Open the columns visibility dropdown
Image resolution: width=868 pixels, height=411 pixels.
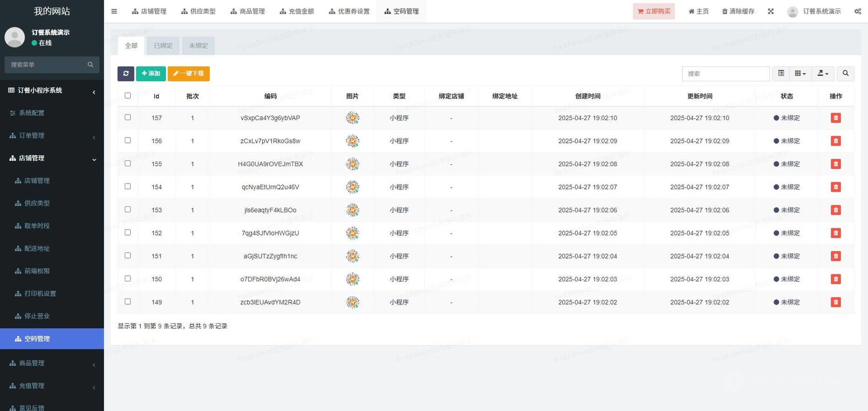(x=800, y=74)
